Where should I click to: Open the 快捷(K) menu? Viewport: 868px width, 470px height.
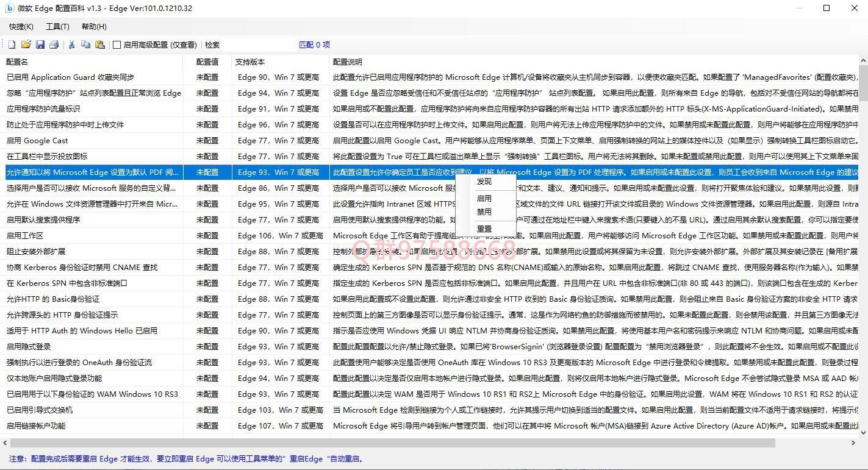(x=21, y=26)
